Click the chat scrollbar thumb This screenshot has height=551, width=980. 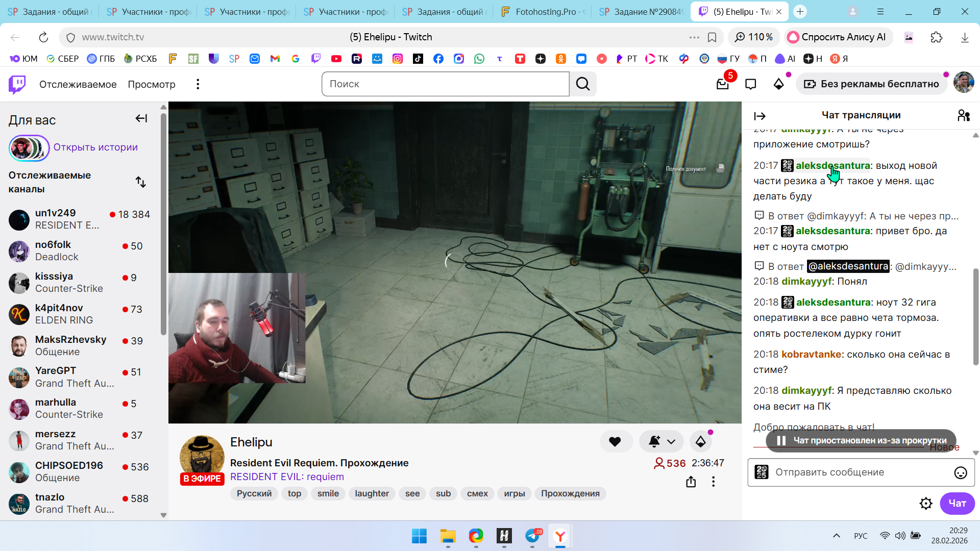tap(975, 316)
